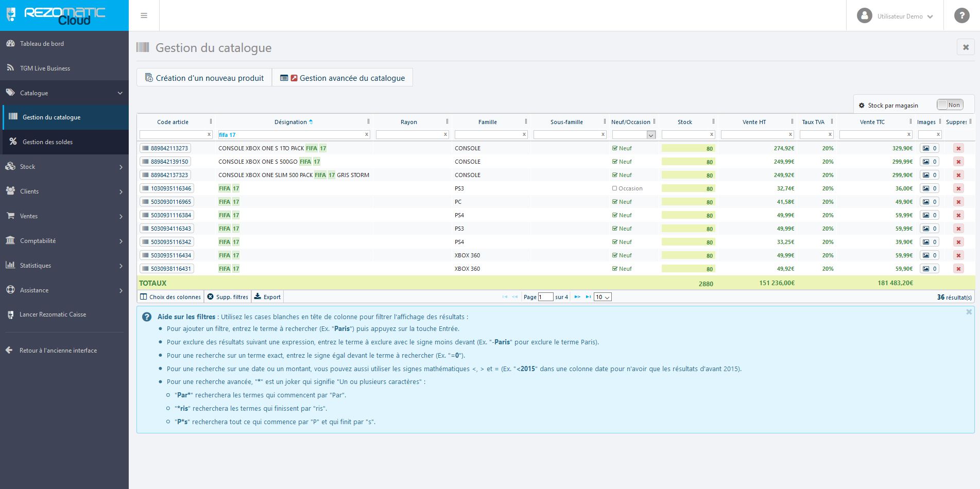Click Création d'un nouveau produit
The width and height of the screenshot is (980, 489).
click(x=204, y=78)
